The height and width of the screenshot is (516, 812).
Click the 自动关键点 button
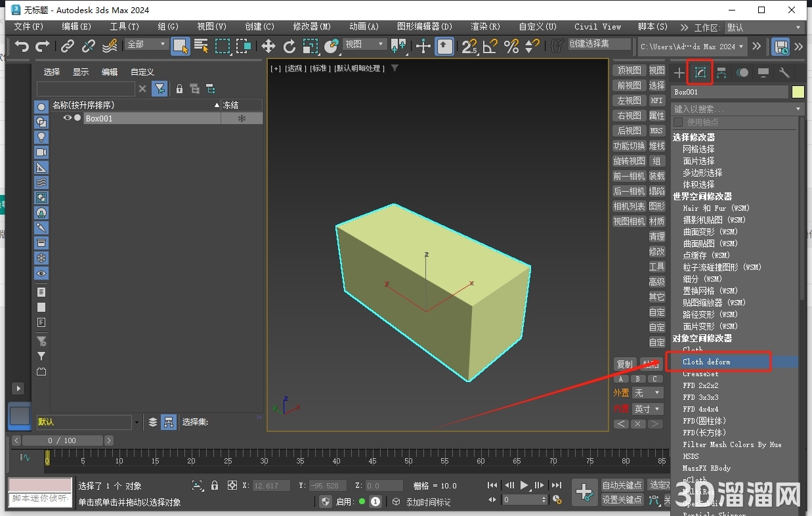622,485
